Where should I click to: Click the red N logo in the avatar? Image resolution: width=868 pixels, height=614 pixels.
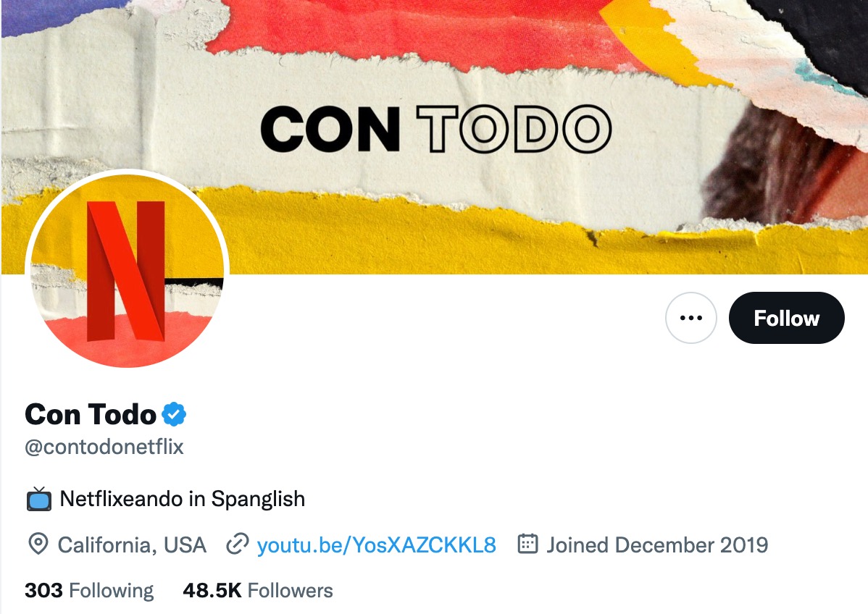[x=126, y=271]
